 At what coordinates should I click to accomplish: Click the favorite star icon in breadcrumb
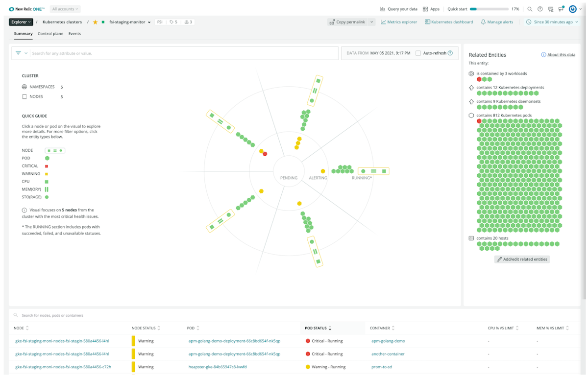tap(95, 22)
